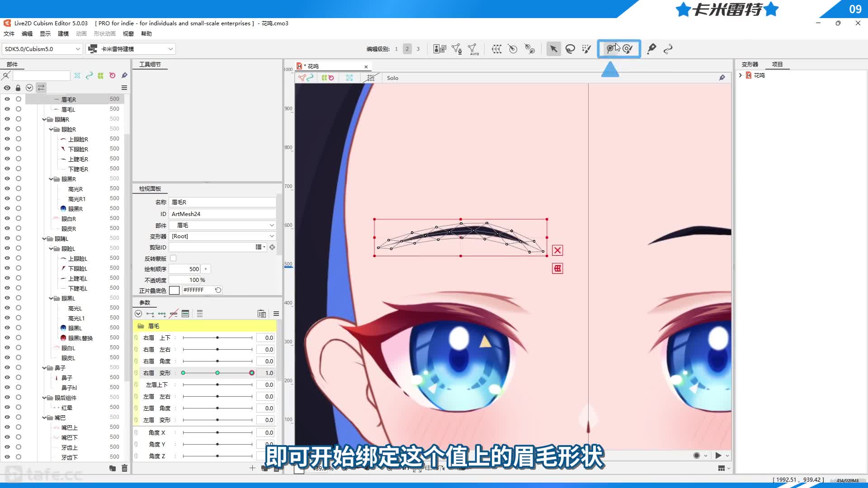Screen dimensions: 868x488
Task: Toggle lock circle for 眉毛L row
Action: pos(19,109)
